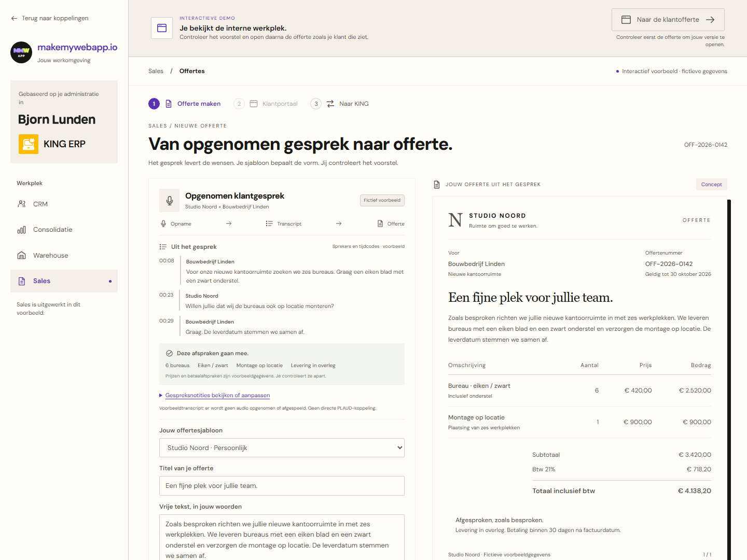Click the CRM people icon in sidebar
747x560 pixels.
[22, 204]
